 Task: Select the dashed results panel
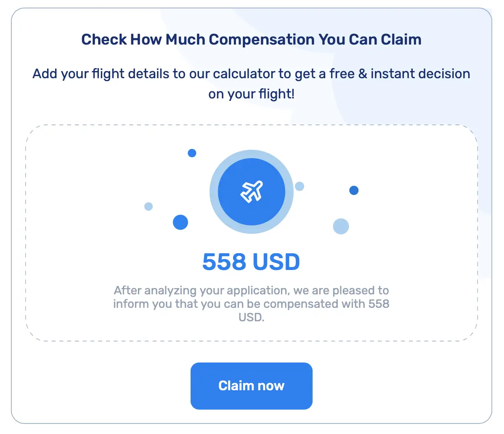click(251, 231)
